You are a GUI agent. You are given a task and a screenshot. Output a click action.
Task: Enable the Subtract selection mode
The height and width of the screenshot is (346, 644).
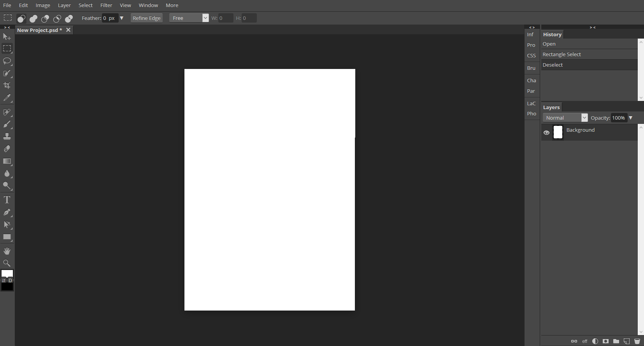(45, 18)
